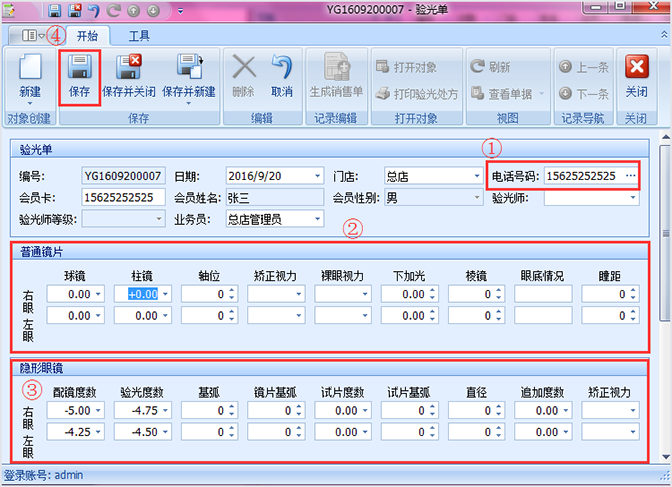Screen dimensions: 672x487
Task: Click quick access undo icon in title bar
Action: coord(94,10)
